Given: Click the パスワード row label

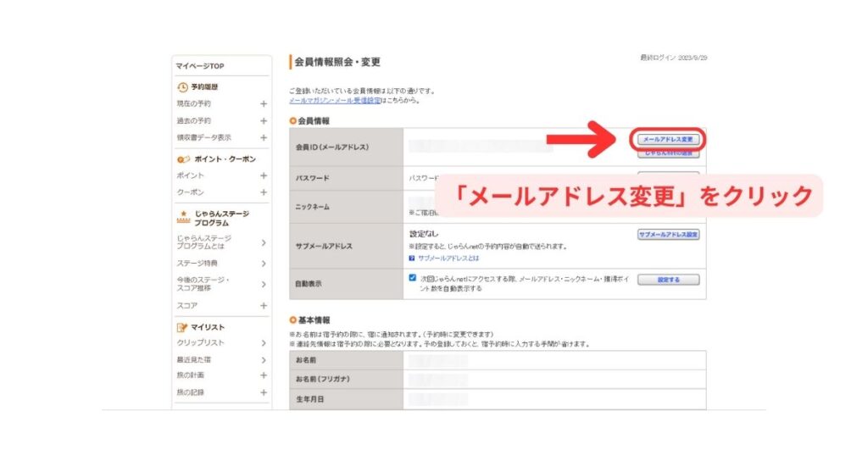Looking at the screenshot, I should (x=313, y=178).
